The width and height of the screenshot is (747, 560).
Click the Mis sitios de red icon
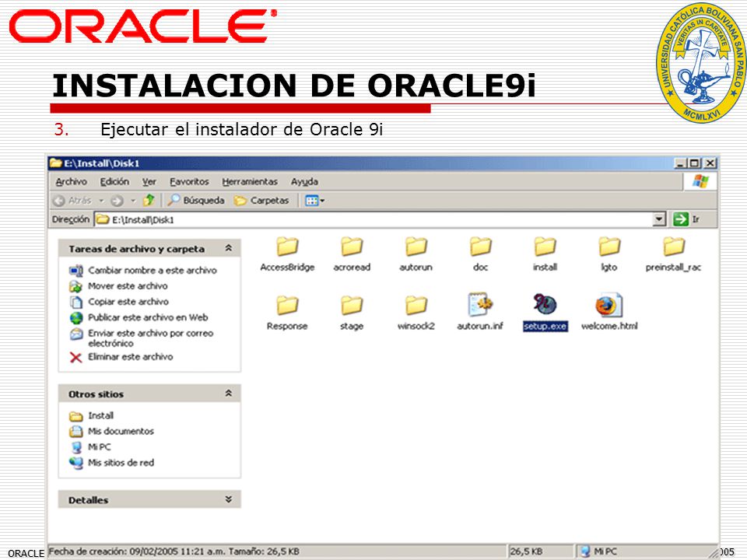point(75,463)
